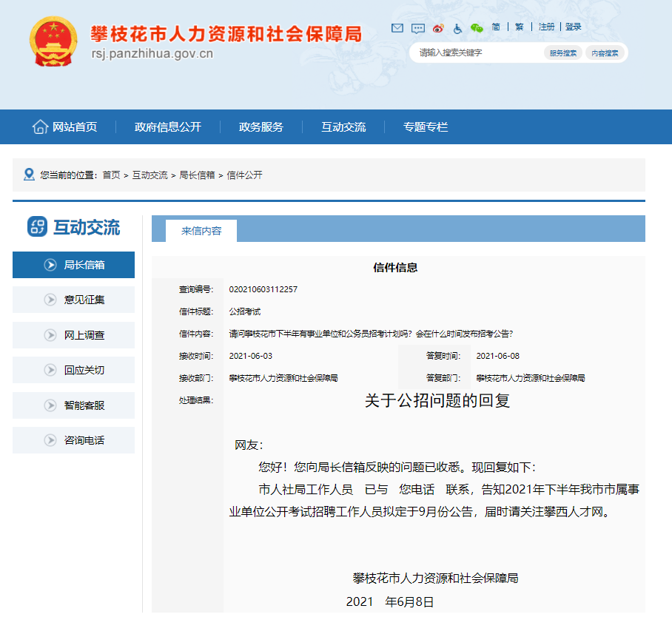Click inside the search keyword input box
This screenshot has height=617, width=672.
466,53
